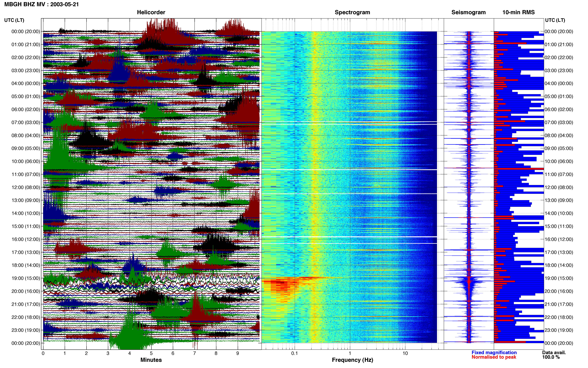Click the left axis label '21:00 (17:00)'
588x368 pixels.
click(26, 304)
